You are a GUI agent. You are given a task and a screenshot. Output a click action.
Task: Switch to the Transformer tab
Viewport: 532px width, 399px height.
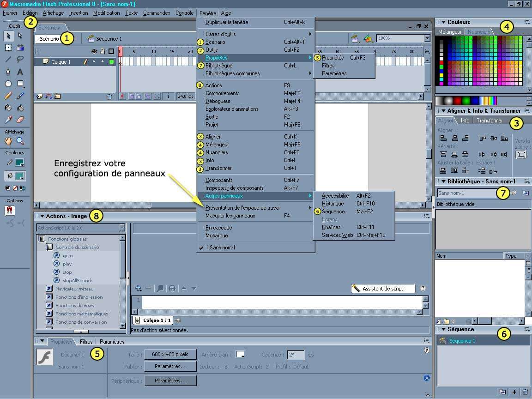(x=490, y=121)
